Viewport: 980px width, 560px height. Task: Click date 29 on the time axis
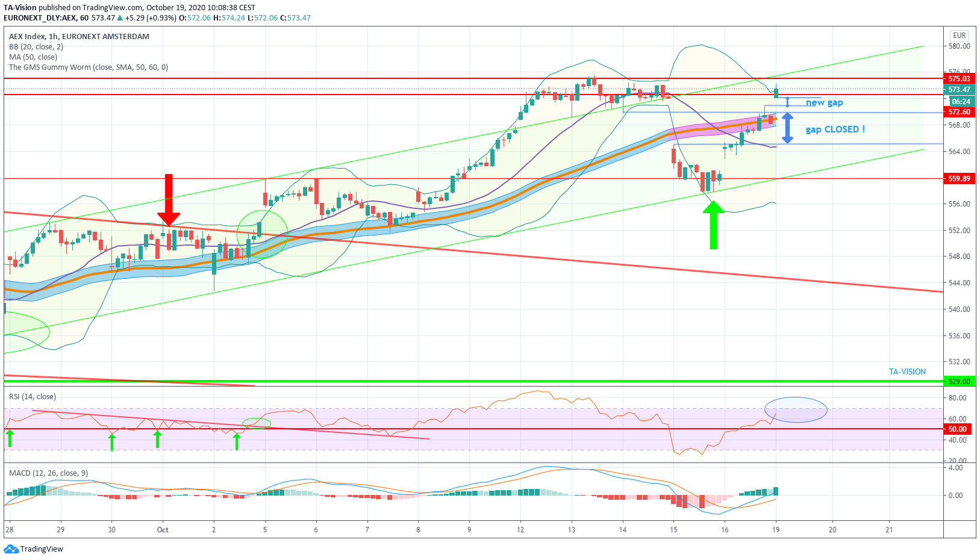tap(60, 530)
